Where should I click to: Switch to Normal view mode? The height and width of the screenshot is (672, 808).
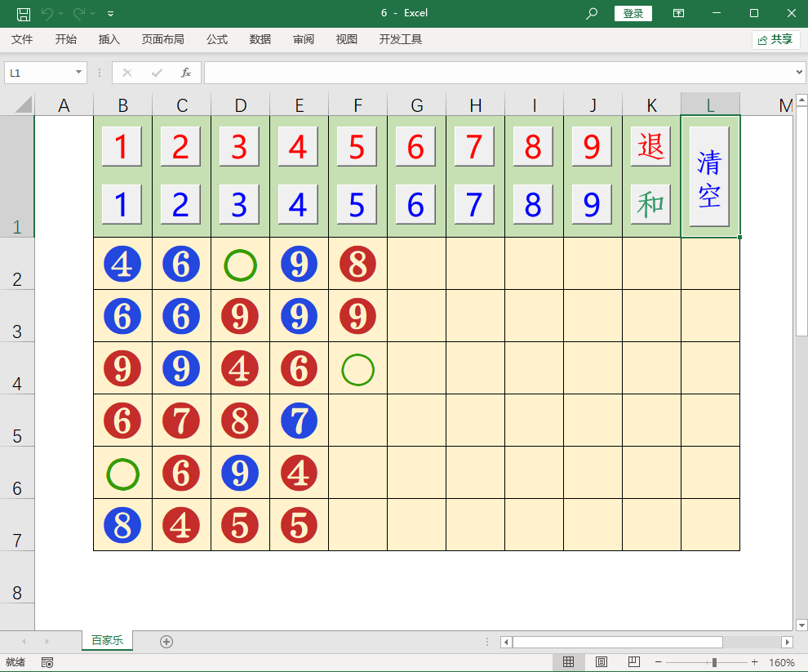(569, 662)
